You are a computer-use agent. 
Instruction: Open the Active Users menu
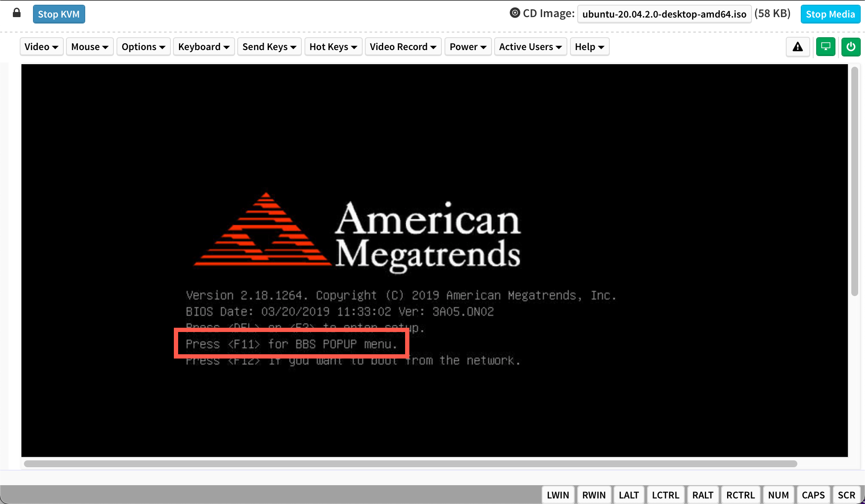530,47
